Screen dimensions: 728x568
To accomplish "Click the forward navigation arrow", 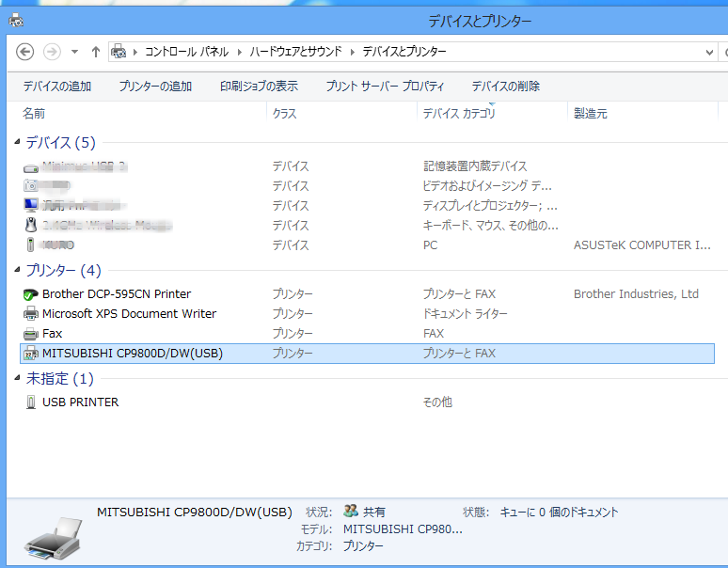I will [52, 52].
